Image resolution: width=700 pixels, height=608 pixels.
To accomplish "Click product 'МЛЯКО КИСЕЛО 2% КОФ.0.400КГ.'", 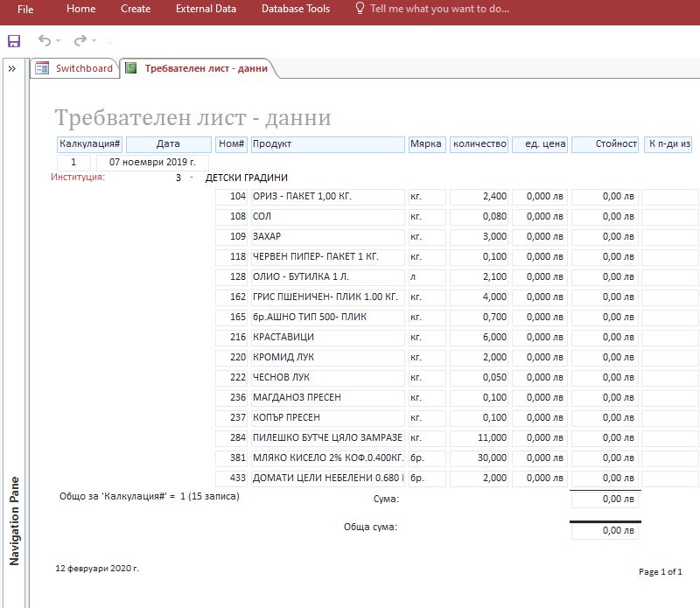I will click(x=328, y=458).
